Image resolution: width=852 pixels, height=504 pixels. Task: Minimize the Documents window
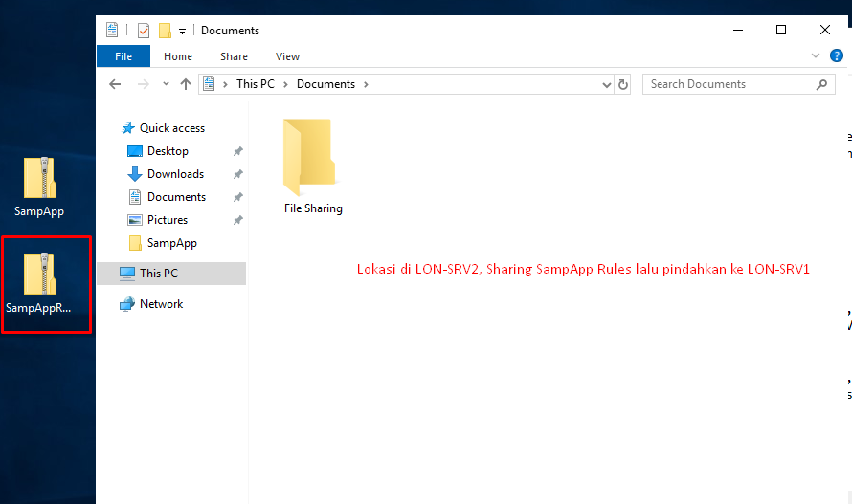[737, 30]
